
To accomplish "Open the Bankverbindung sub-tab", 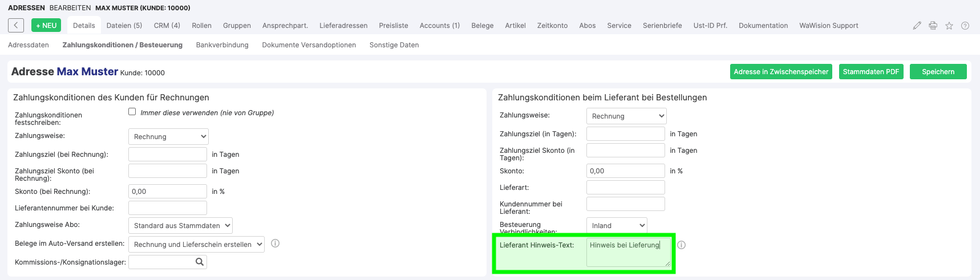I will click(222, 45).
